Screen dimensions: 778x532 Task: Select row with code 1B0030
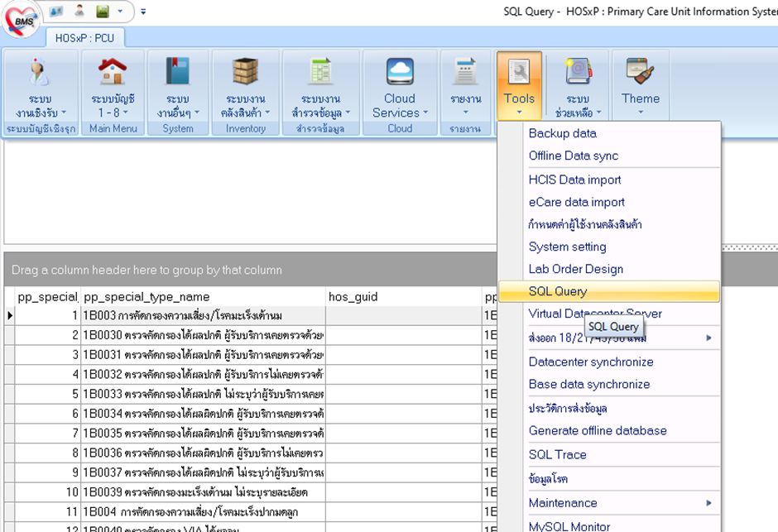pyautogui.click(x=203, y=335)
